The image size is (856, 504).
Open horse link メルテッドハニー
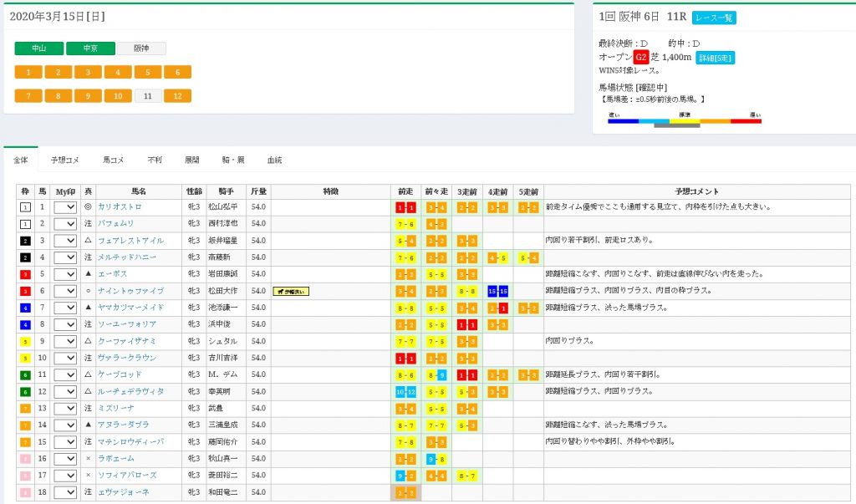point(127,257)
